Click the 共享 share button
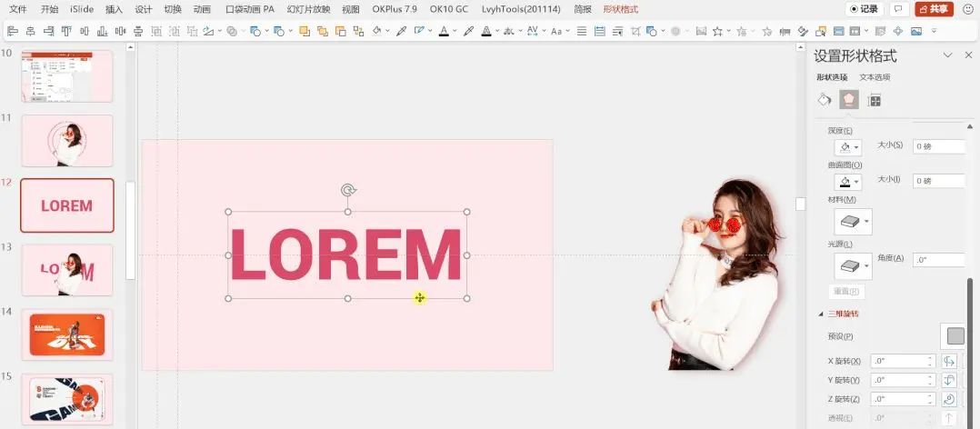980x429 pixels. click(x=934, y=9)
